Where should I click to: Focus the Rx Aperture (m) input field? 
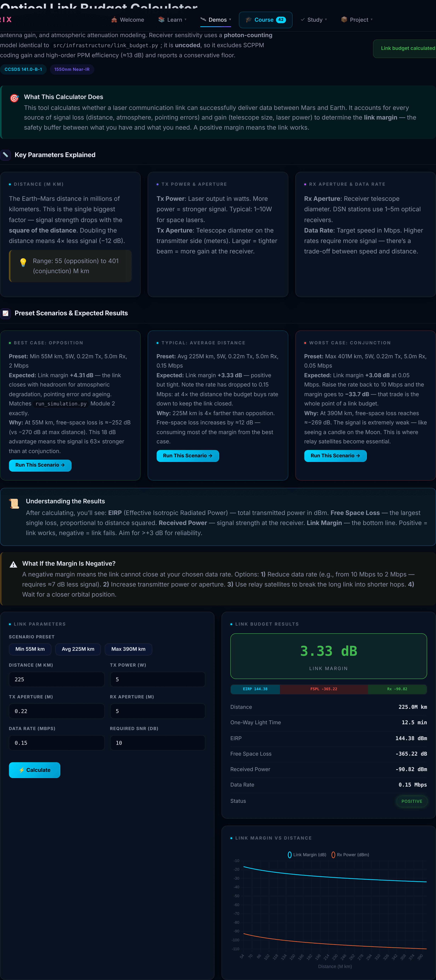(158, 711)
